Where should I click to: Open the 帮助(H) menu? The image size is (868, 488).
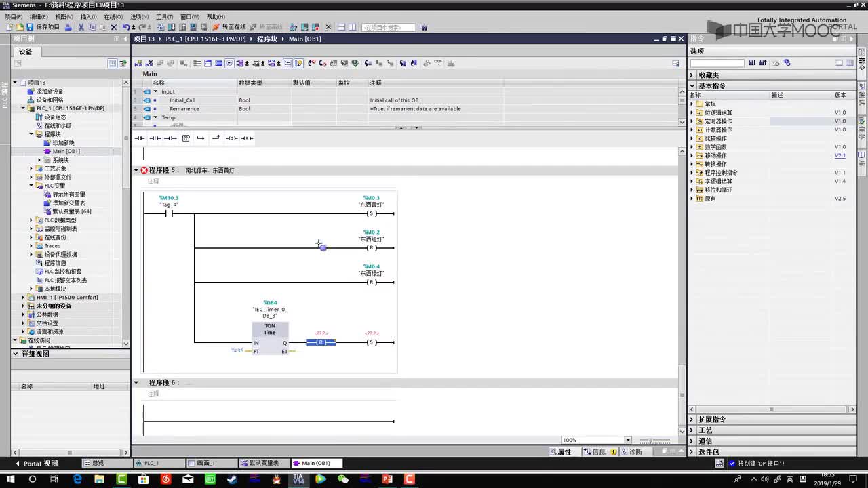pos(216,17)
